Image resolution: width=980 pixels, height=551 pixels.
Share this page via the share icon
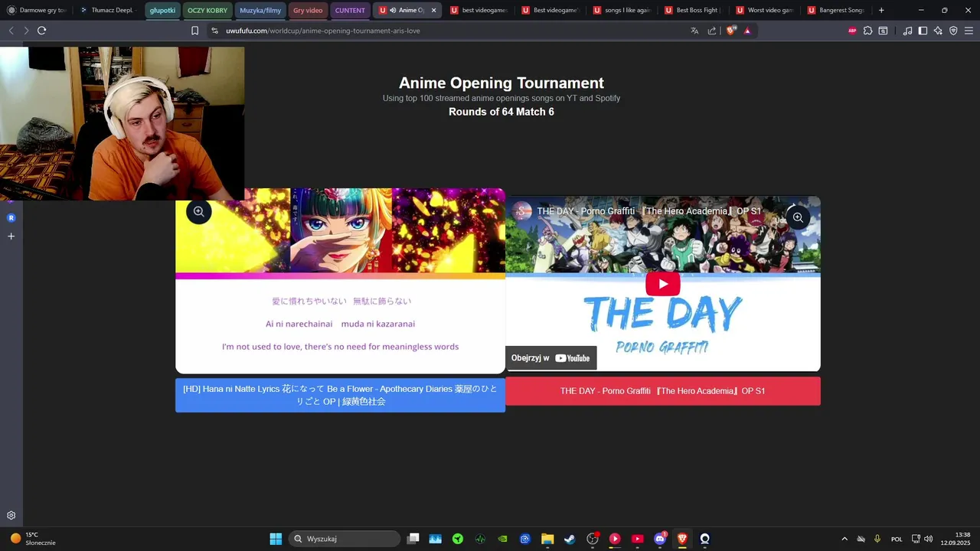(x=712, y=31)
